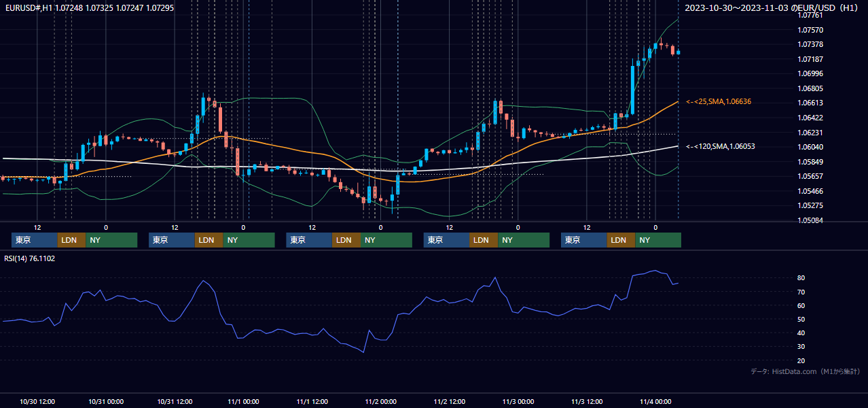Select the 10/31 12:00 time axis label

(175, 401)
